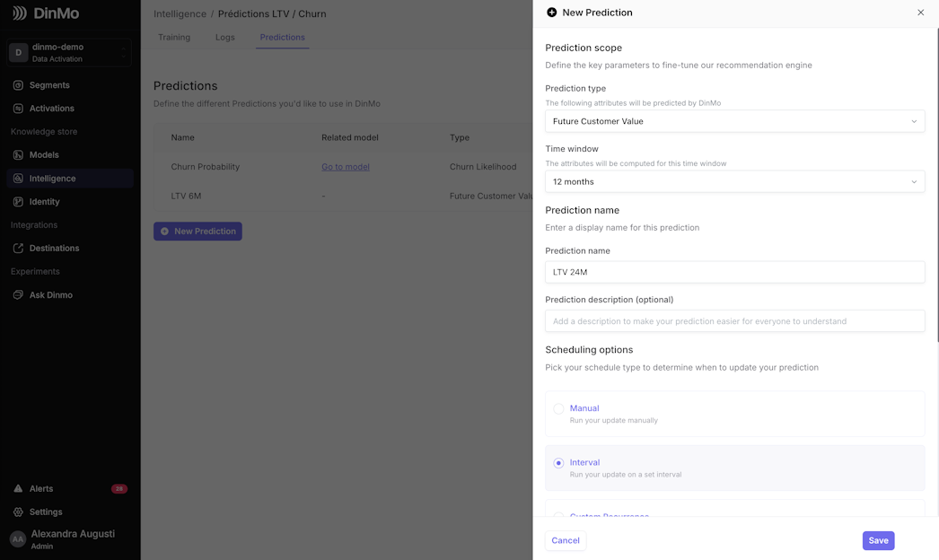
Task: Click the Destinations sidebar icon
Action: coord(19,249)
